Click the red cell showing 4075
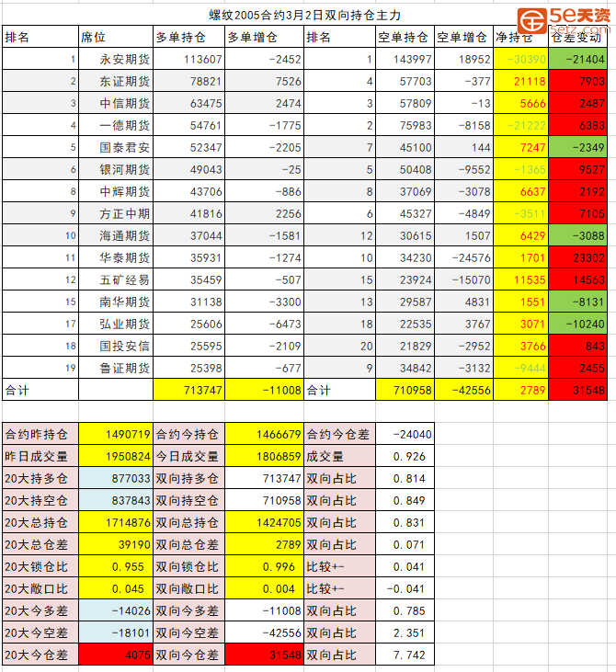The width and height of the screenshot is (616, 672). 116,655
